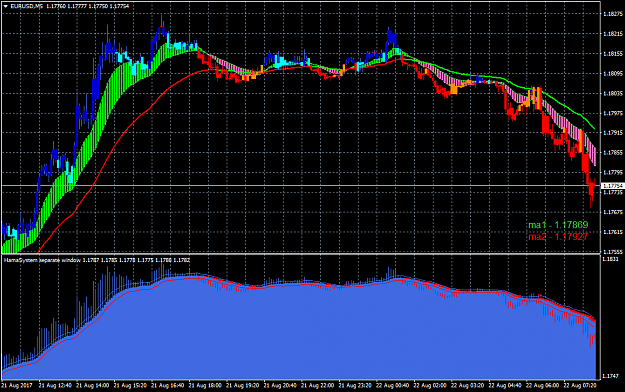Click the 21 Aug 16:40 time label
625x392 pixels.
(x=167, y=386)
